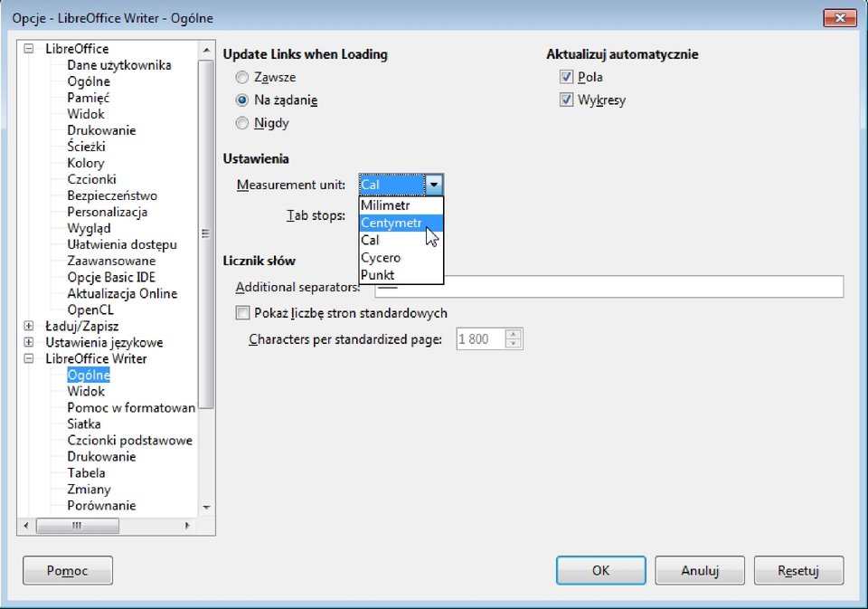The height and width of the screenshot is (609, 868).
Task: Click tree horizontal scrollbar left arrow
Action: pyautogui.click(x=26, y=526)
